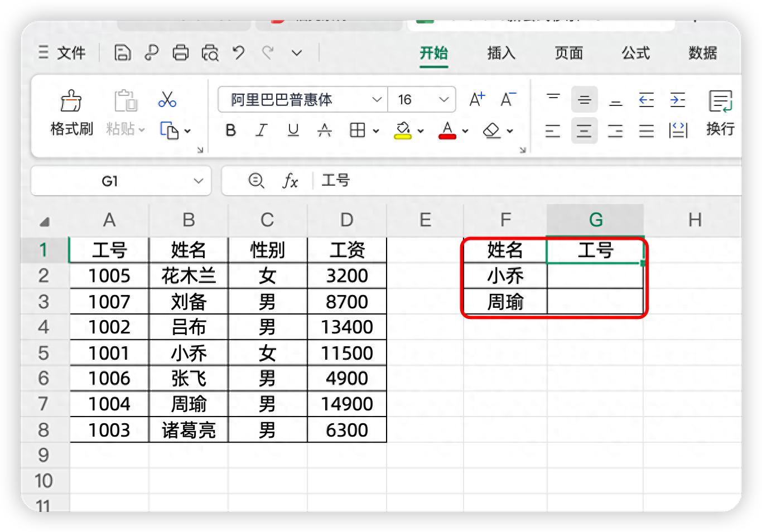This screenshot has height=532, width=762.
Task: Select the 数据 tab
Action: coord(703,53)
